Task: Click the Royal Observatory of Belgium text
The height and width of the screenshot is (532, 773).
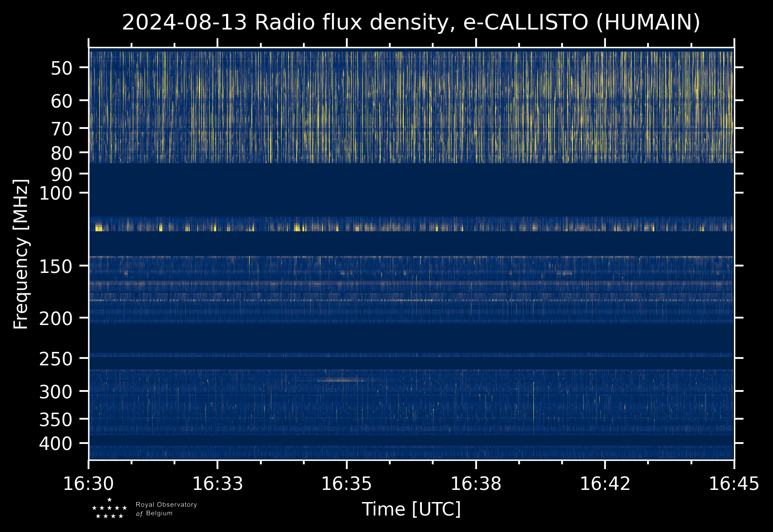Action: click(x=166, y=509)
